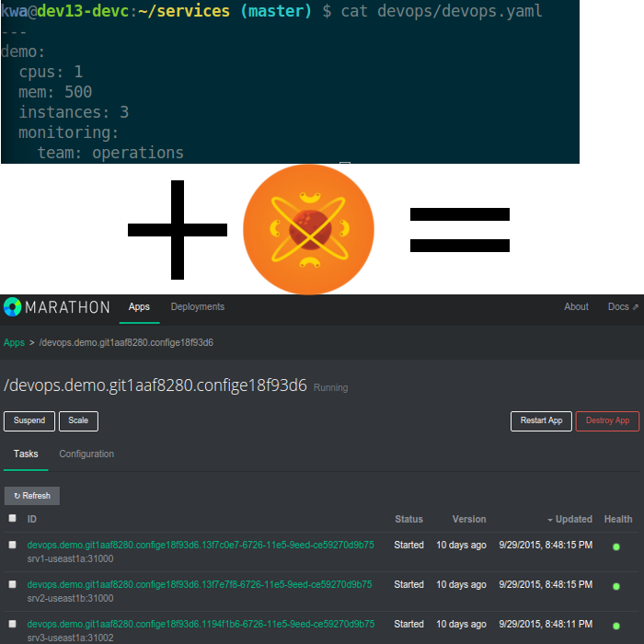Image resolution: width=644 pixels, height=644 pixels.
Task: Open the Apps tab in Marathon
Action: 139,306
